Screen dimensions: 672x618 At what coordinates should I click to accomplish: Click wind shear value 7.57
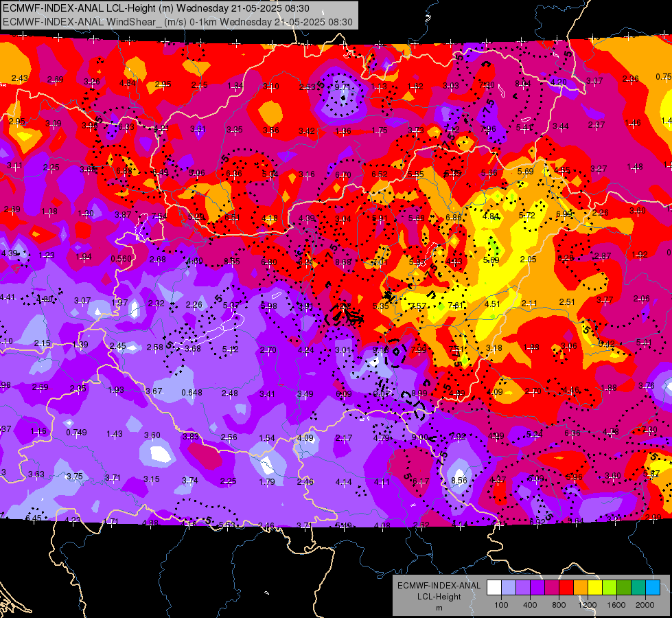click(x=418, y=306)
